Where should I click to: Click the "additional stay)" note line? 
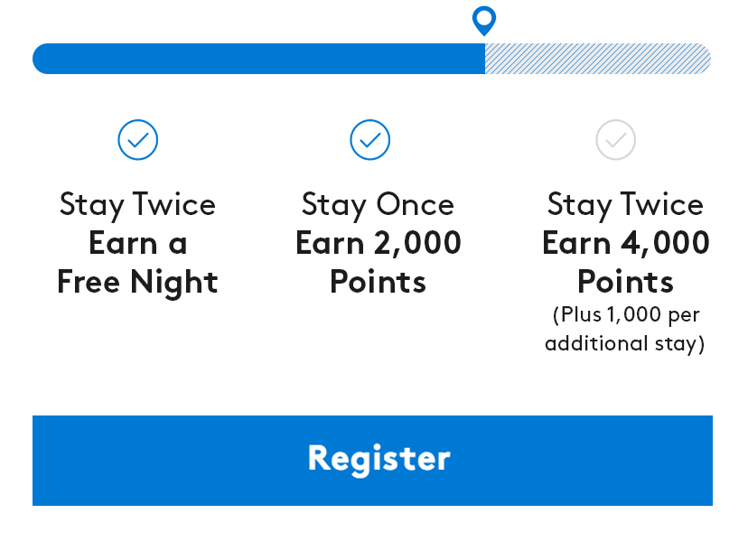tap(625, 344)
